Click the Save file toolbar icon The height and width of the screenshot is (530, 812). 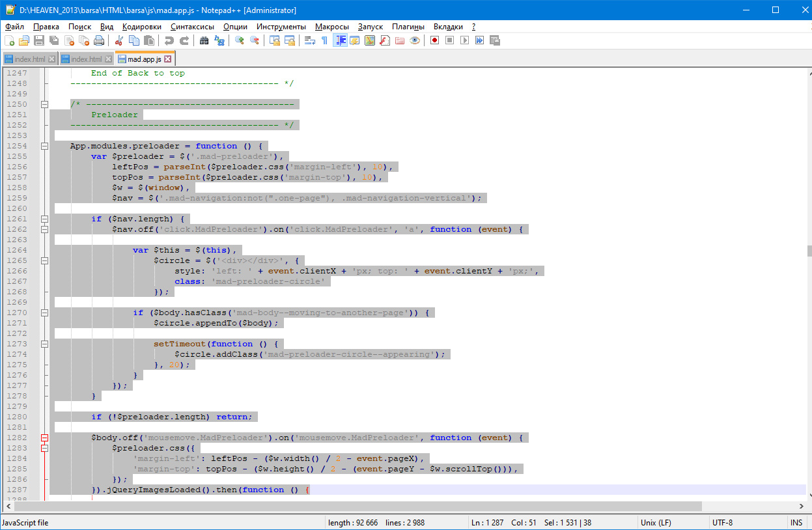pyautogui.click(x=39, y=40)
